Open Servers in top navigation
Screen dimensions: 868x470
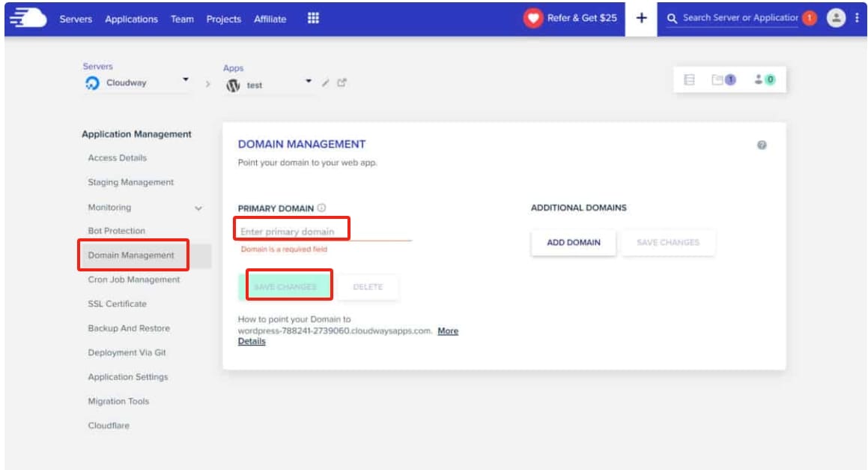[x=76, y=19]
